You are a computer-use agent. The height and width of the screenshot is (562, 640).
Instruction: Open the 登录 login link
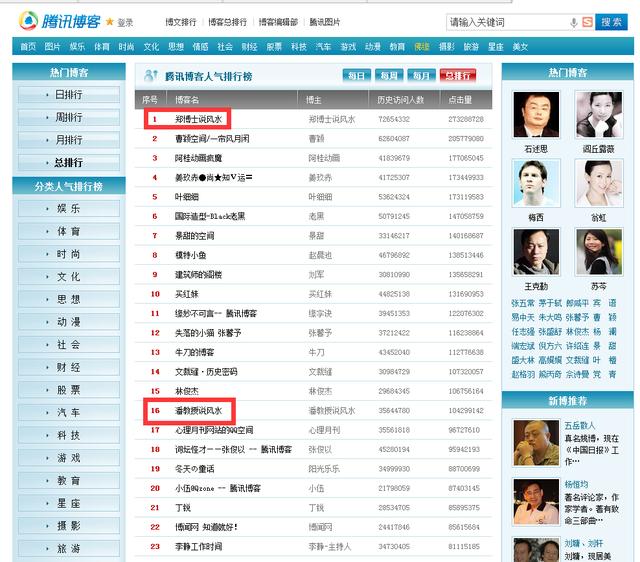point(125,23)
